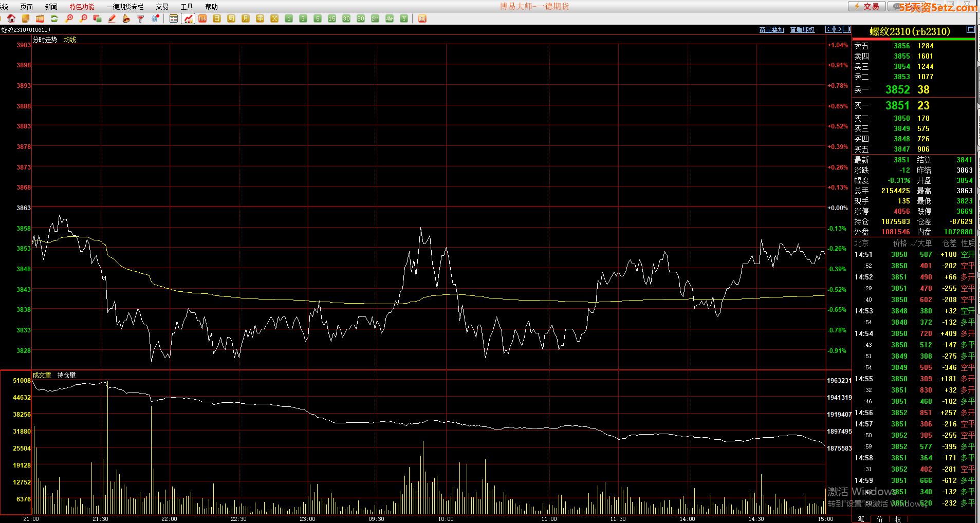The height and width of the screenshot is (523, 980).
Task: Open the 特色功能 menu
Action: [x=82, y=7]
